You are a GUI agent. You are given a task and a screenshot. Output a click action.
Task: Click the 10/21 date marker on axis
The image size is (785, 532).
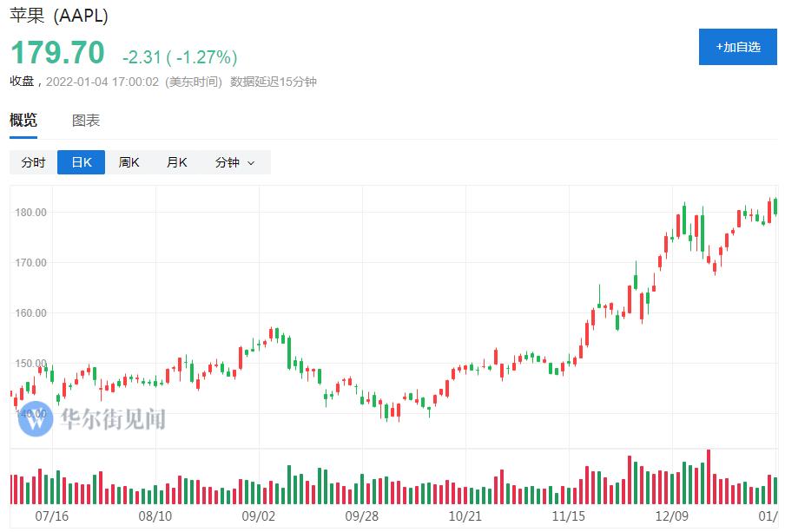465,516
